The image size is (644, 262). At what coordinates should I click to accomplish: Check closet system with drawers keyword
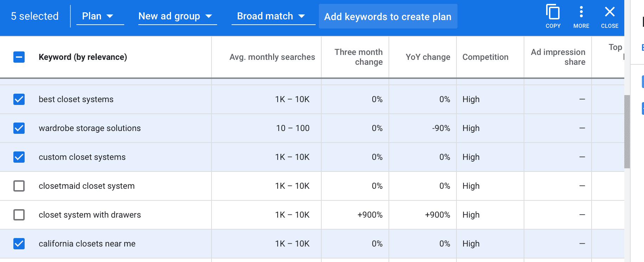(19, 215)
